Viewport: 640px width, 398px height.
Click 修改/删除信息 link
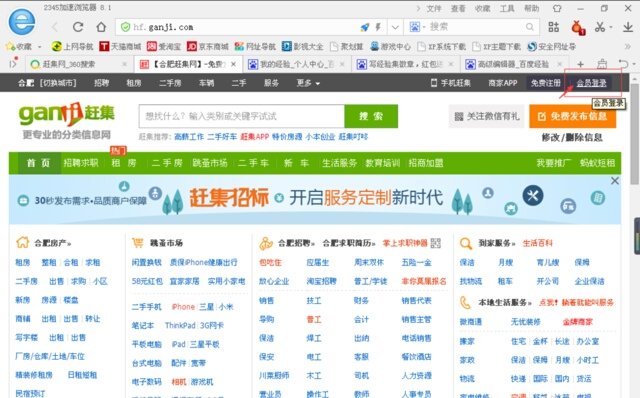pos(572,138)
